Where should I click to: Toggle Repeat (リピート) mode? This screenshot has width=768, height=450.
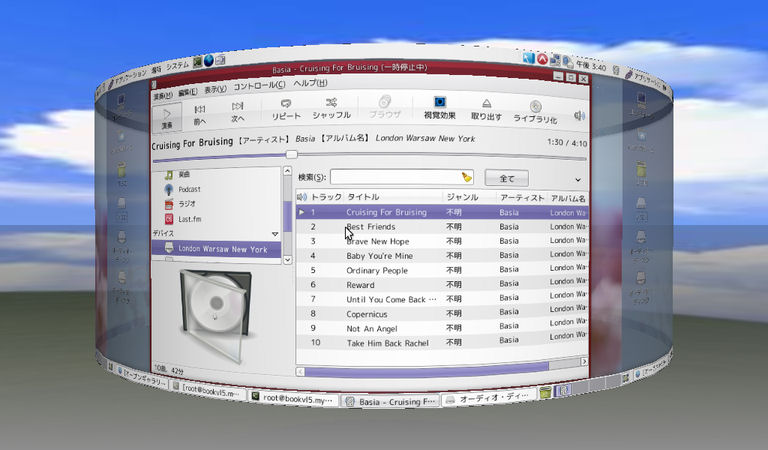286,110
